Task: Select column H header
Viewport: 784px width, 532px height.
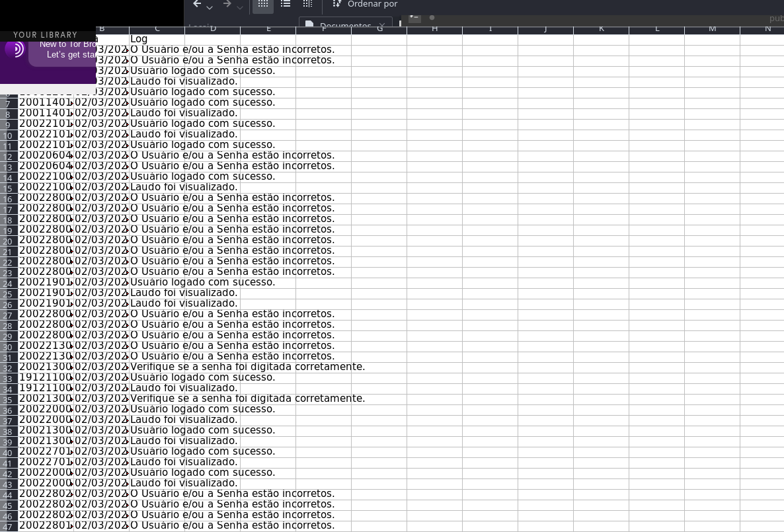Action: pyautogui.click(x=434, y=29)
